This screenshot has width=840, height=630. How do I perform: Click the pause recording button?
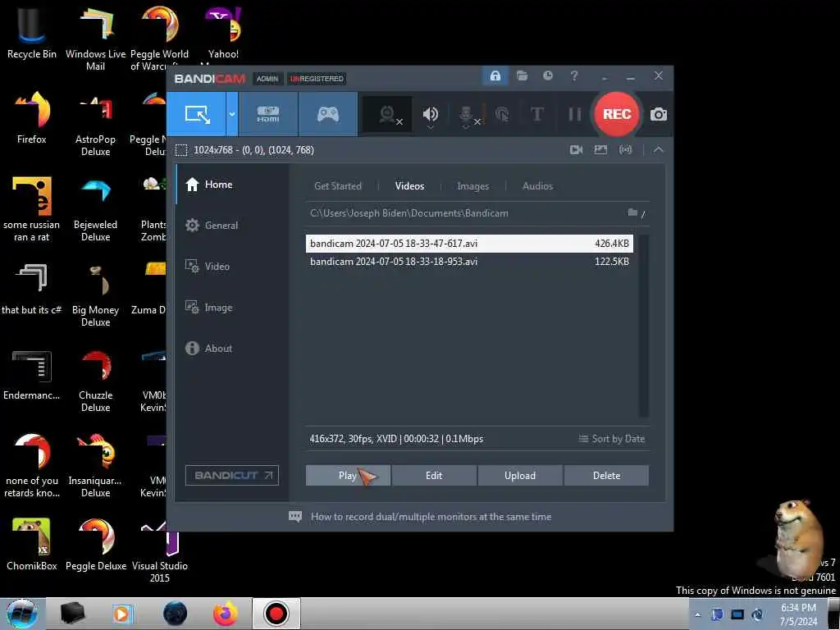coord(575,114)
